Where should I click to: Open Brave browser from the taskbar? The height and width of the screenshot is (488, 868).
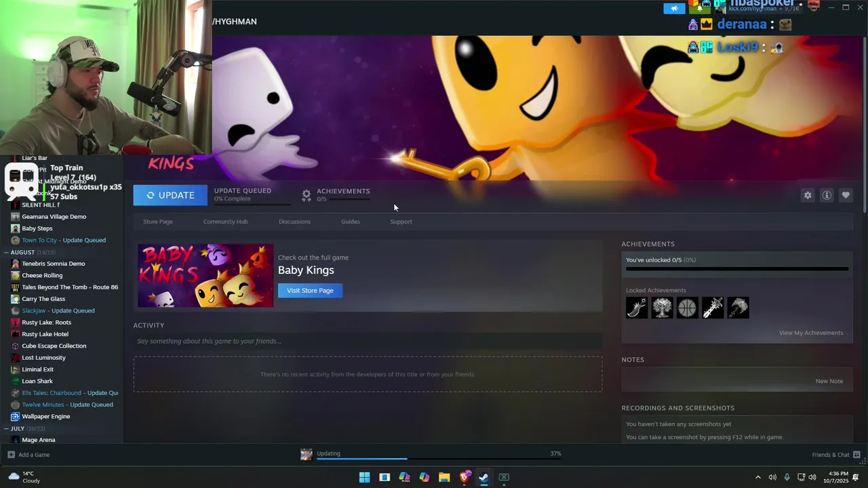click(x=465, y=477)
